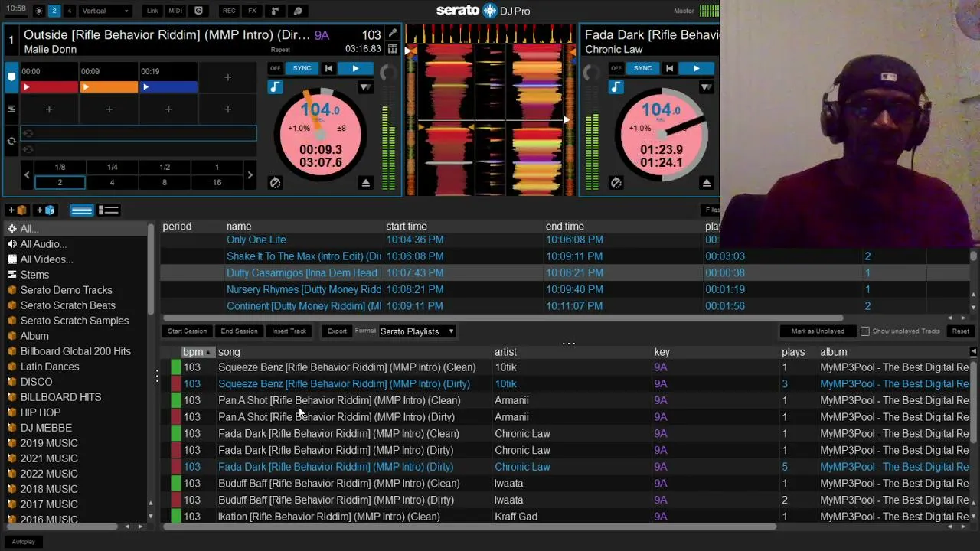Image resolution: width=980 pixels, height=551 pixels.
Task: Enable Show unplayed Tracks checkbox
Action: (x=865, y=331)
